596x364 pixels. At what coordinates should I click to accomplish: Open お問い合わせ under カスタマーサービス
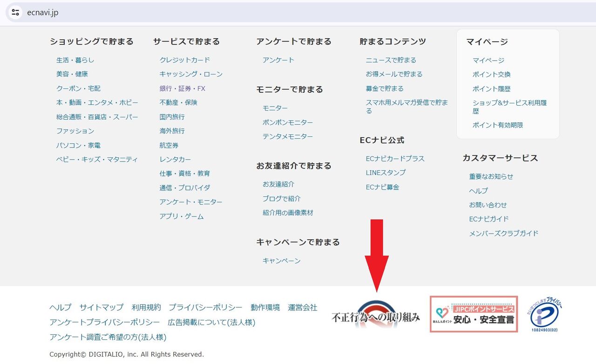[x=488, y=204]
